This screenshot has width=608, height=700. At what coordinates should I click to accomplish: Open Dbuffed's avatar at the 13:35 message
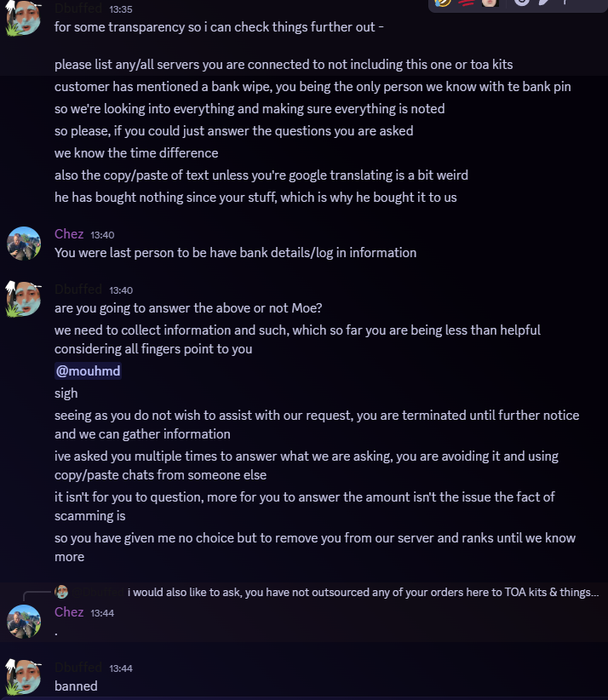coord(24,17)
